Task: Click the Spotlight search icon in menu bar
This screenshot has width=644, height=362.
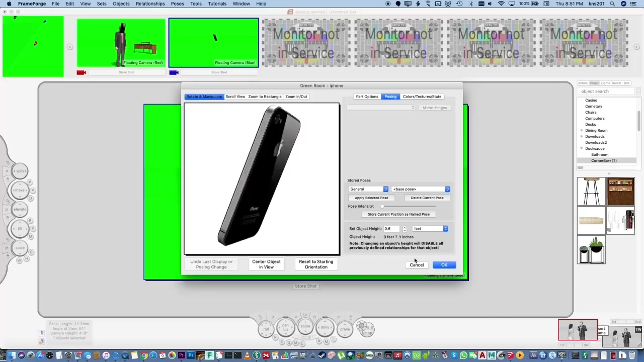Action: [612, 4]
